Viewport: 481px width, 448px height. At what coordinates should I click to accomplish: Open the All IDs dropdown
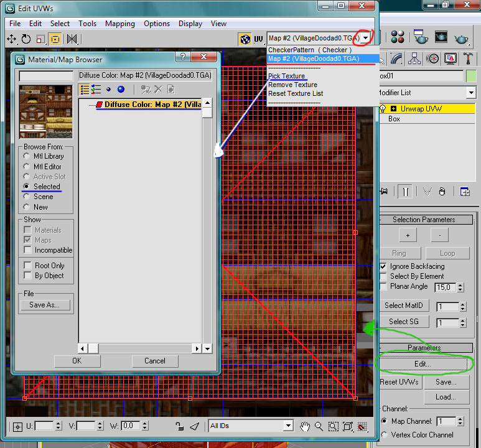click(288, 426)
